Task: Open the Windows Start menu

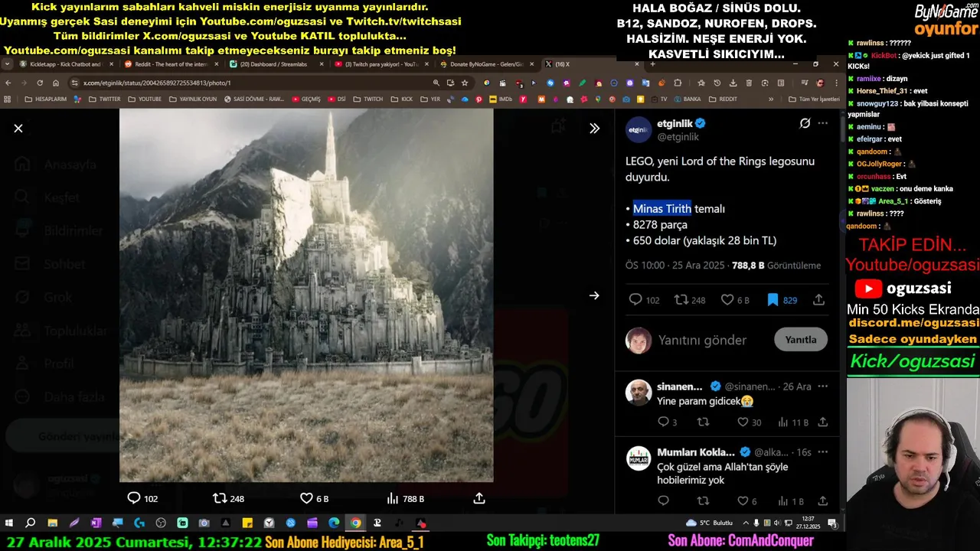Action: [9, 523]
